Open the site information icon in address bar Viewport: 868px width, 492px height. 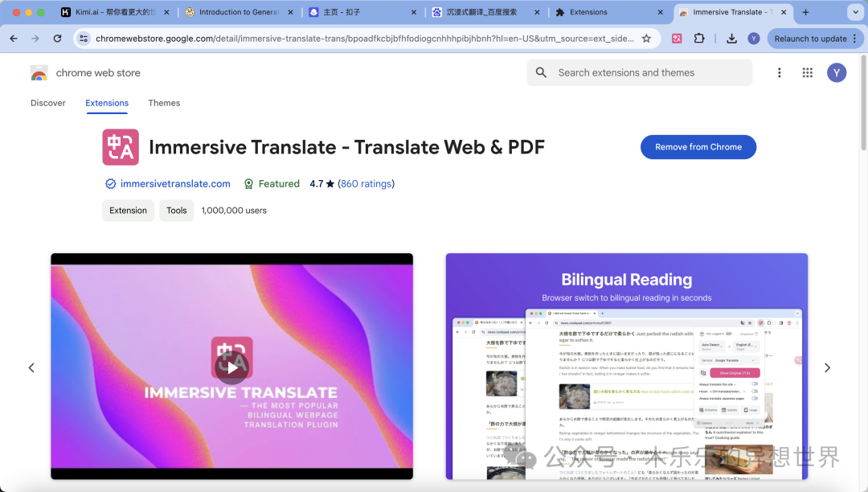[84, 39]
